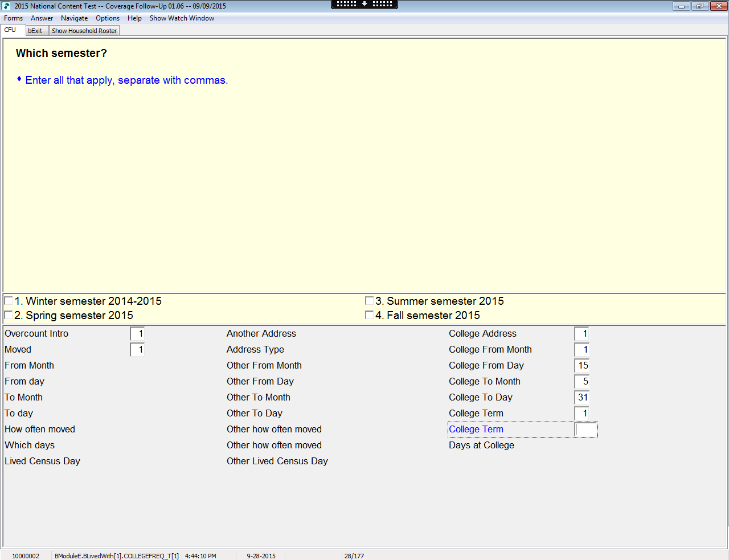Tick the Spring semester 2015 checkbox
Screen dimensions: 729x560
(9, 315)
